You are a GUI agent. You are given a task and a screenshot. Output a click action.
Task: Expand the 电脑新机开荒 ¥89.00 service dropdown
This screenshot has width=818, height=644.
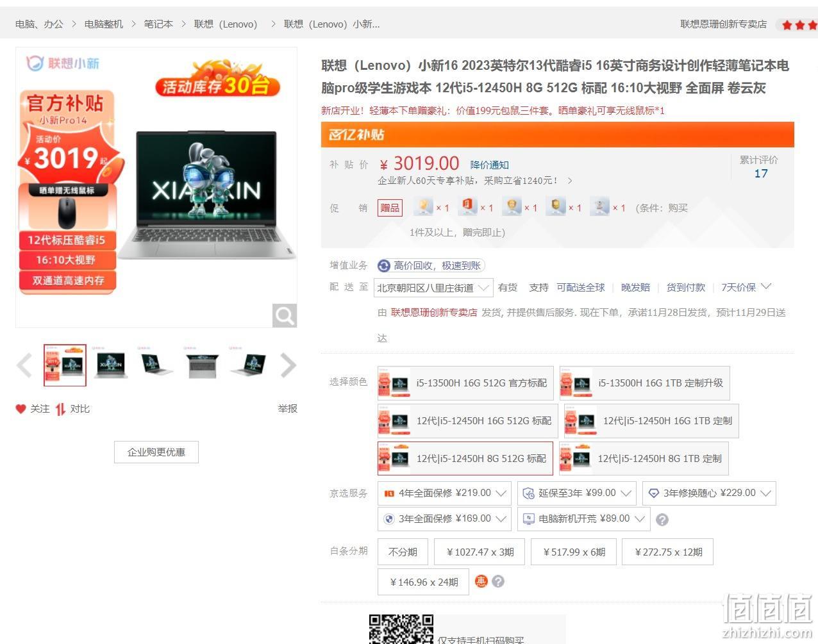583,519
